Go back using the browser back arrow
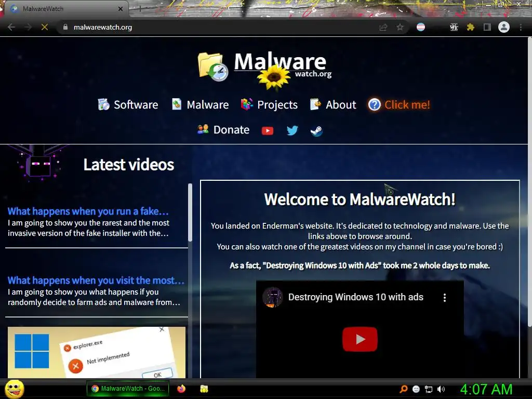This screenshot has width=532, height=399. click(11, 27)
